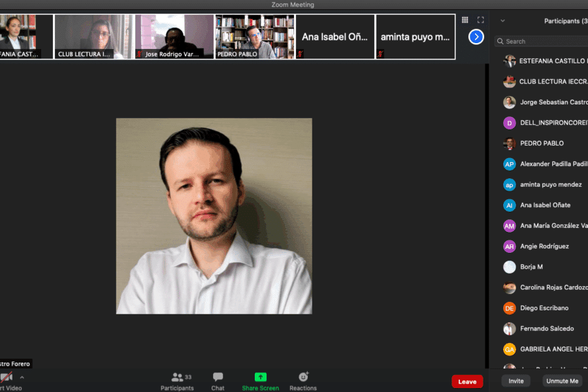Select Diego Escribano in participants list

coord(544,308)
